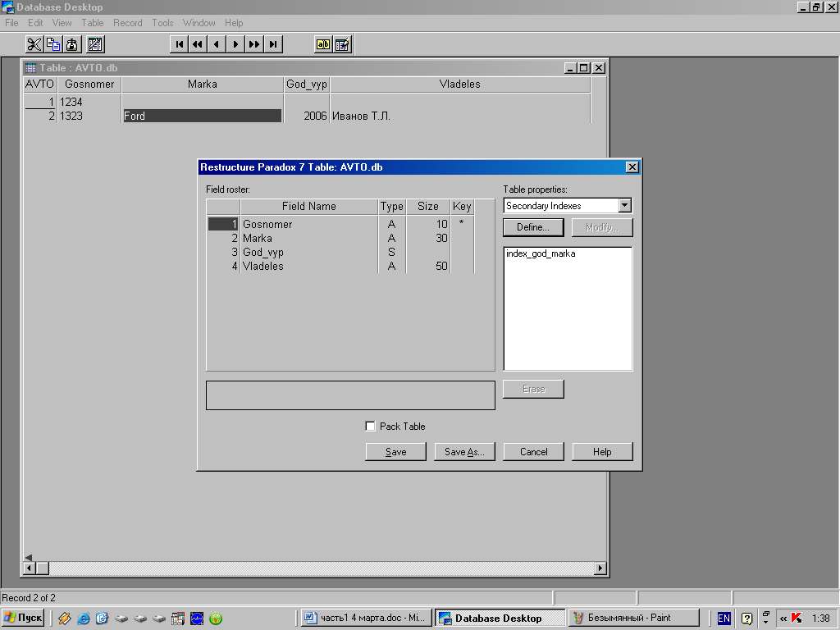Viewport: 840px width, 630px height.
Task: Click the Key asterisk for Gosnomer
Action: [462, 224]
